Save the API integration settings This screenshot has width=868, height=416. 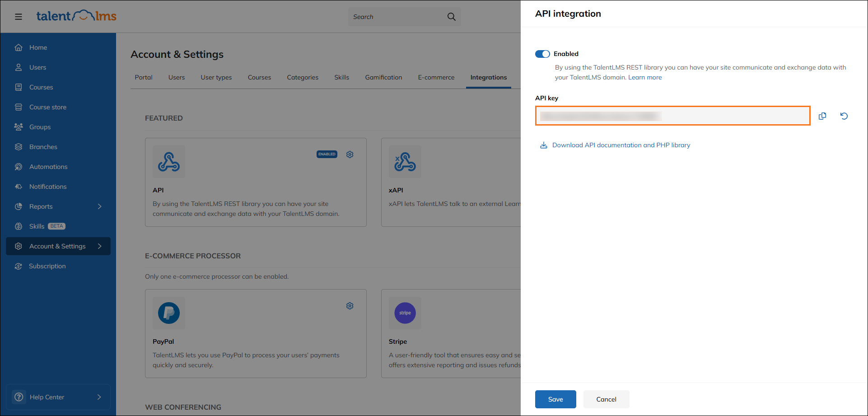click(x=555, y=399)
